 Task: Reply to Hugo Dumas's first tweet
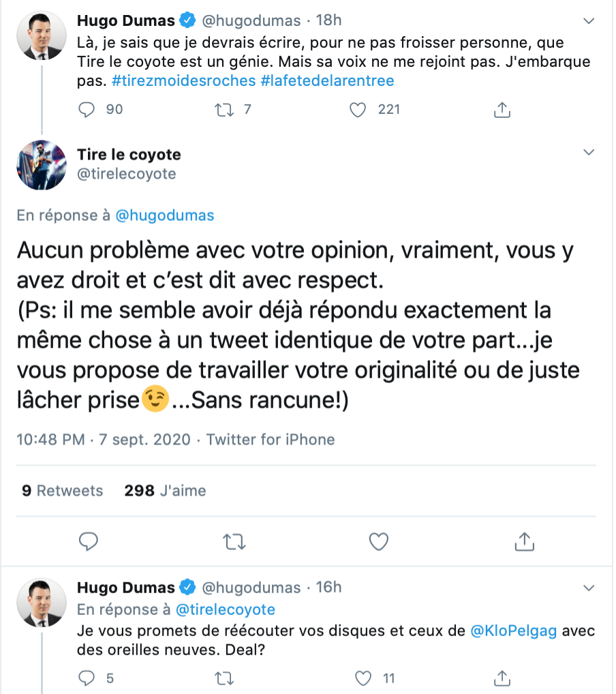[x=88, y=109]
